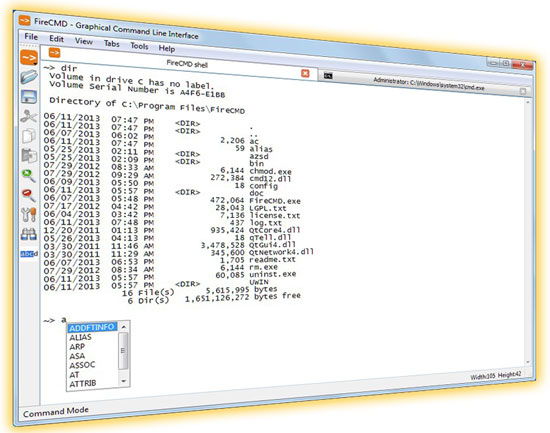Click the autocomplete list down arrow
The width and height of the screenshot is (550, 433).
coord(123,381)
